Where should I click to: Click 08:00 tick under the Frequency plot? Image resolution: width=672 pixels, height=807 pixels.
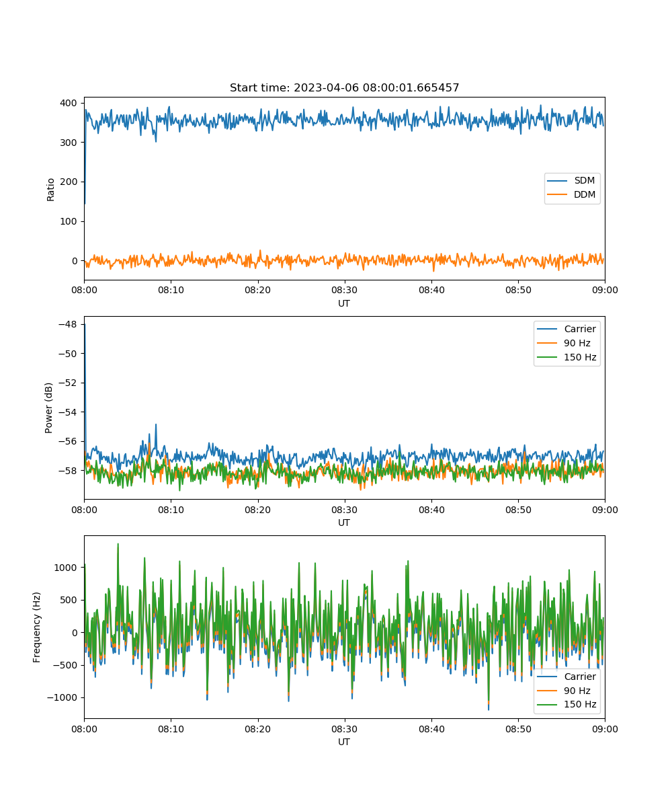[x=84, y=728]
